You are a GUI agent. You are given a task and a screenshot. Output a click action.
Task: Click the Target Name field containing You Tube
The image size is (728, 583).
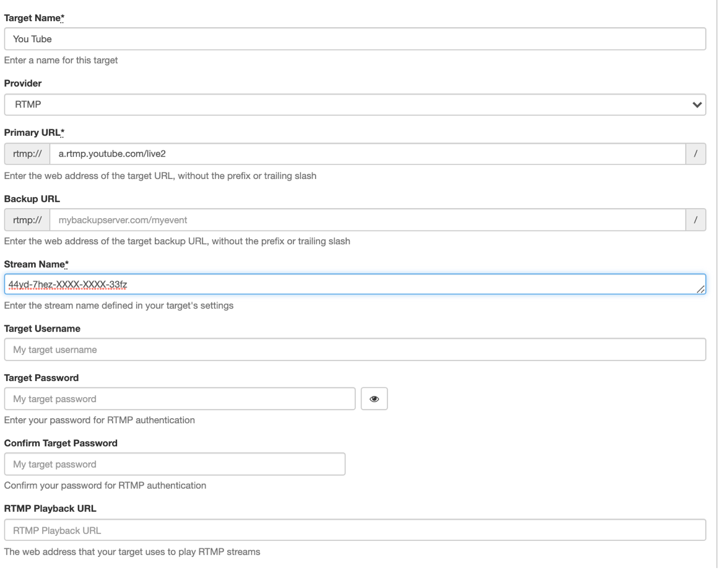point(355,39)
